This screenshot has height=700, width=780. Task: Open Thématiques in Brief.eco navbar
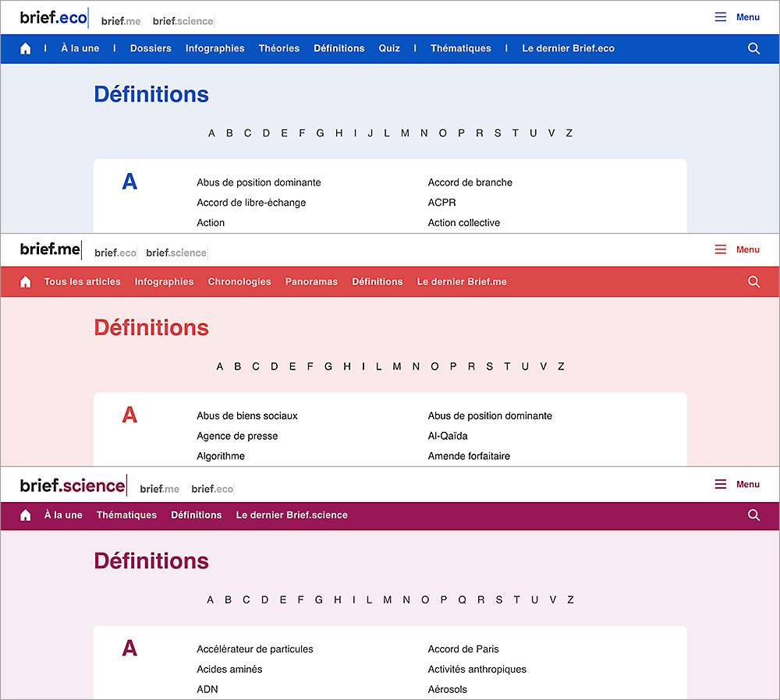461,48
